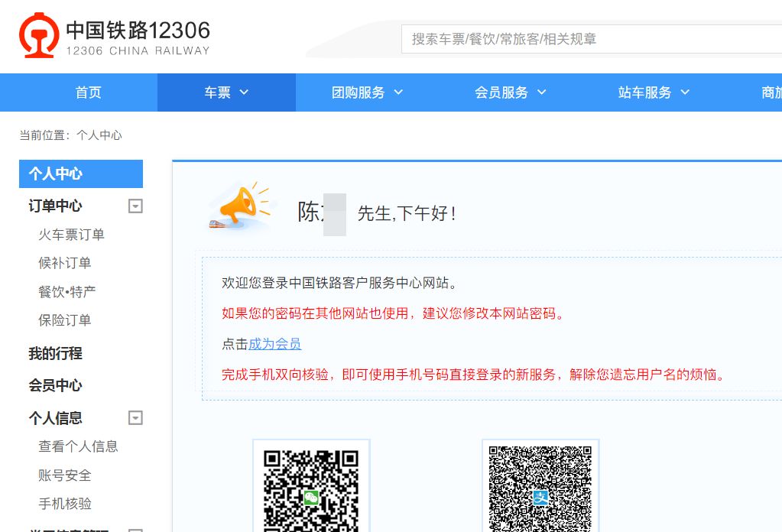Click the 成为会员 link
This screenshot has width=782, height=532.
(275, 344)
